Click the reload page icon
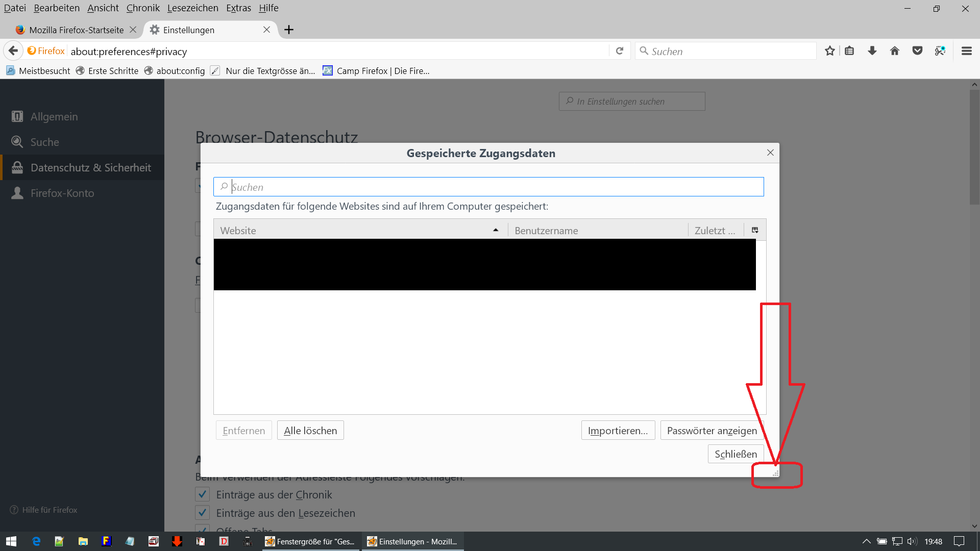Screen dimensions: 980x551 pyautogui.click(x=620, y=51)
